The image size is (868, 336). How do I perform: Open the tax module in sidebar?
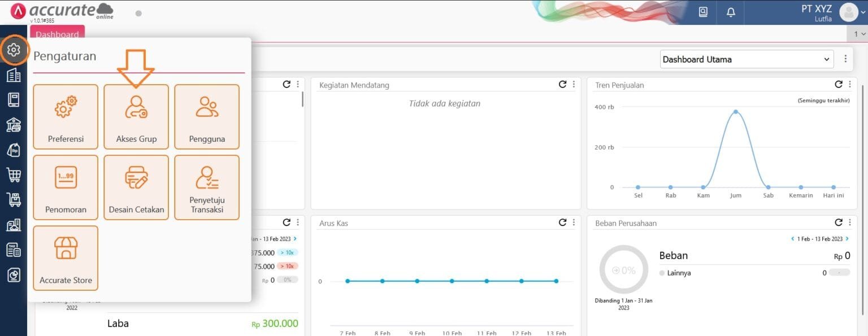(x=14, y=250)
